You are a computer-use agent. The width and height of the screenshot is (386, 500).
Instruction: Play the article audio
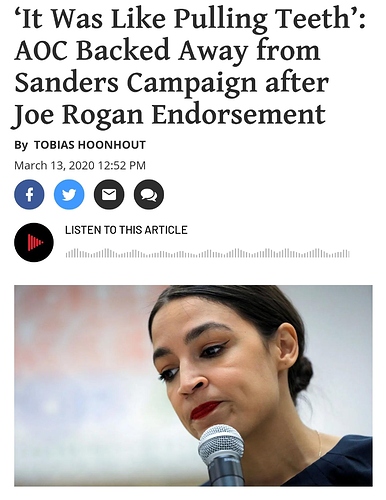tap(34, 242)
